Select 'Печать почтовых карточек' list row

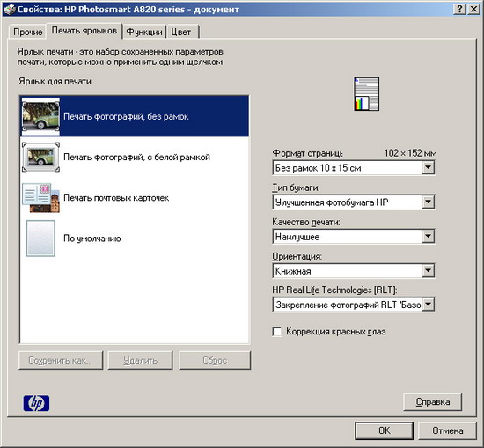click(x=135, y=198)
